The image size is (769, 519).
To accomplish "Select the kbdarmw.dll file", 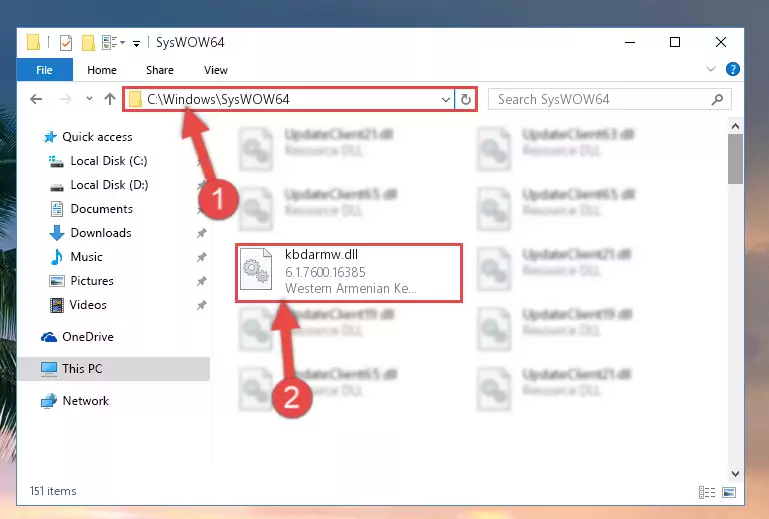I will click(349, 272).
